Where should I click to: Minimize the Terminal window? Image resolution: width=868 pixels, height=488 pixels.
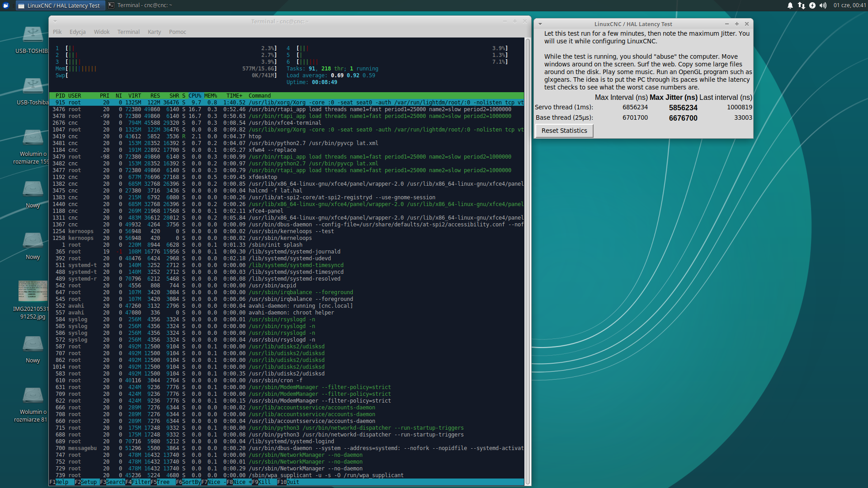(505, 21)
